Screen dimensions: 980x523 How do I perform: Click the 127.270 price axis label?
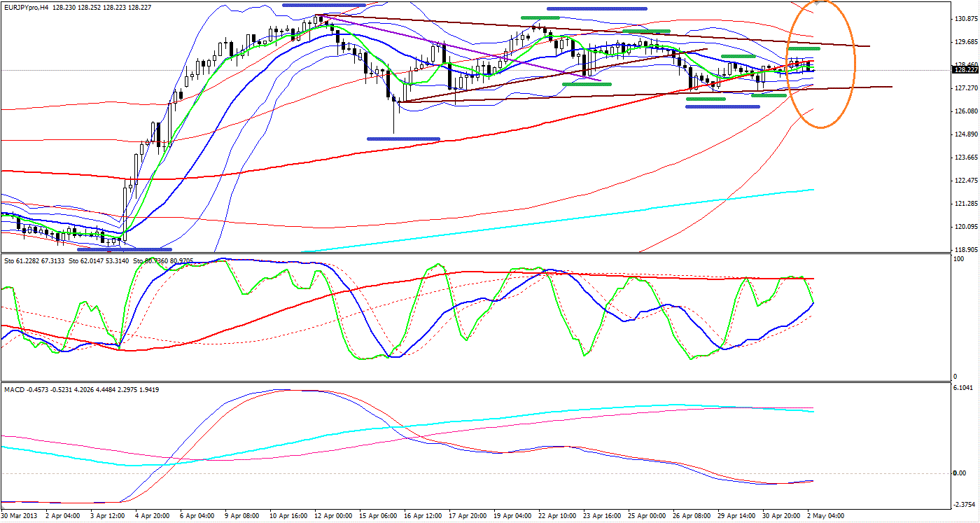pos(966,88)
